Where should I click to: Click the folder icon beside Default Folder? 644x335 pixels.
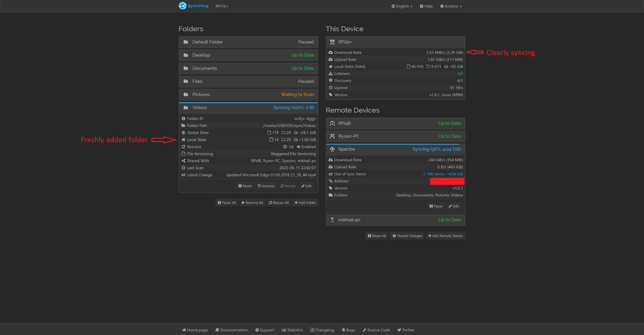pos(186,42)
